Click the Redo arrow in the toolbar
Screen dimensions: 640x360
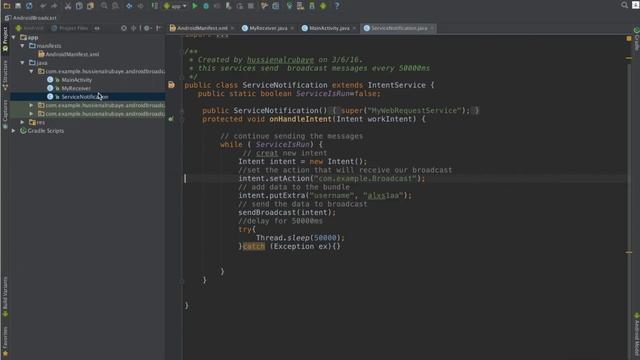[x=54, y=6]
